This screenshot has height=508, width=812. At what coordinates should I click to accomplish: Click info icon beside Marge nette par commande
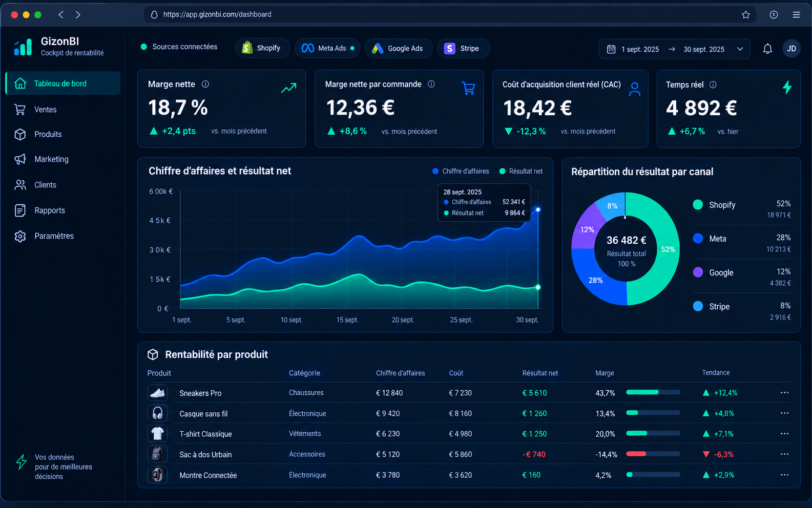pyautogui.click(x=431, y=84)
